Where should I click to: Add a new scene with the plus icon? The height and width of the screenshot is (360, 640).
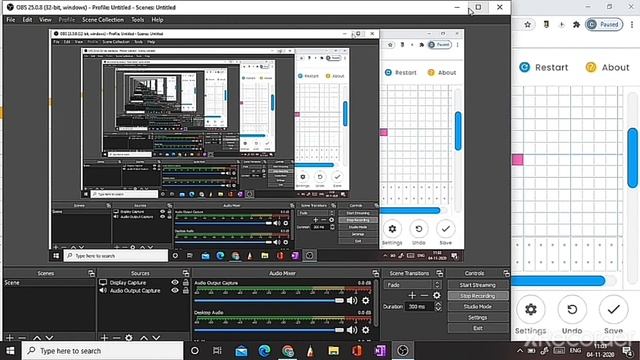tap(10, 338)
